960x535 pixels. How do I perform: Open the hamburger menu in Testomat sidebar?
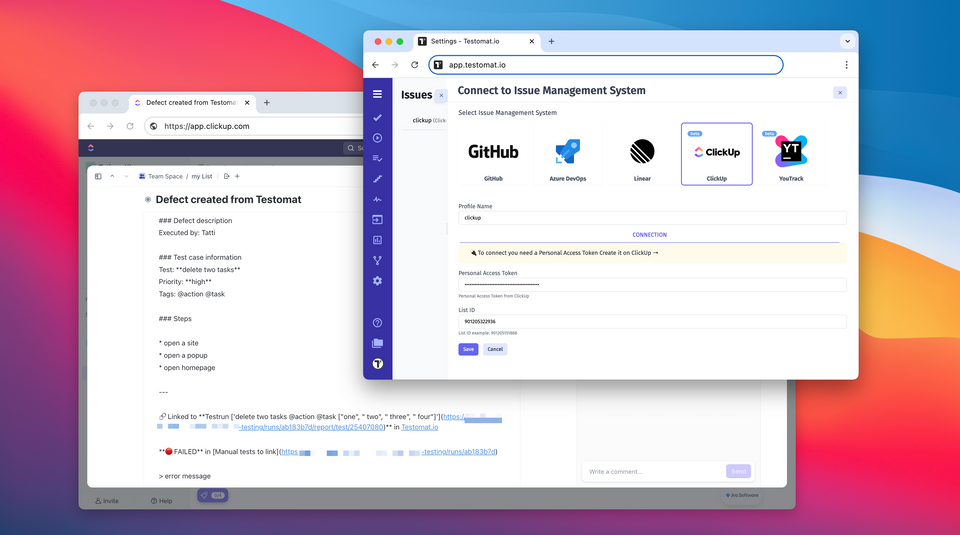tap(377, 94)
